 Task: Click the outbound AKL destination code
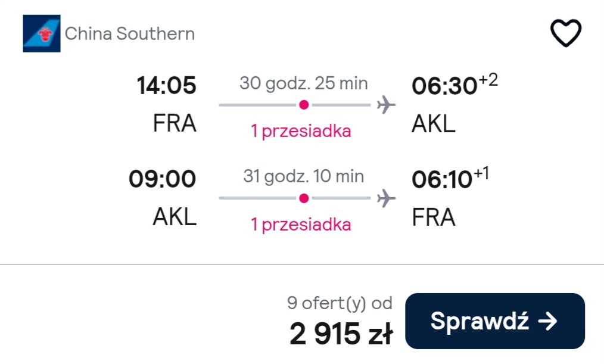(434, 124)
